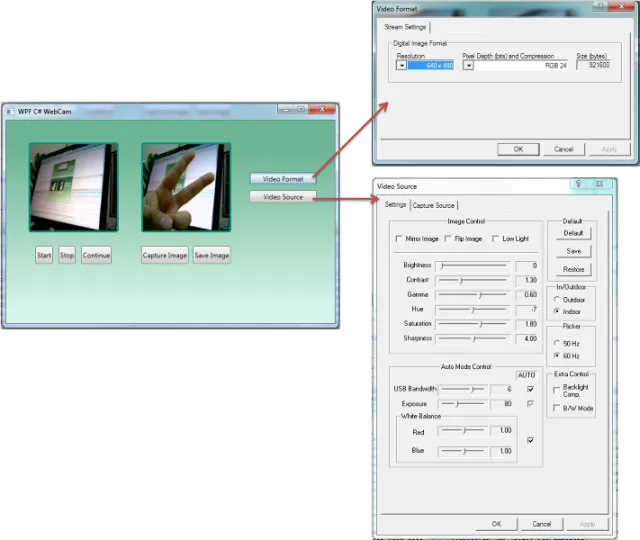Minimize the WPF C# WebCam window
Viewport: 640px width, 540px height.
[286, 109]
